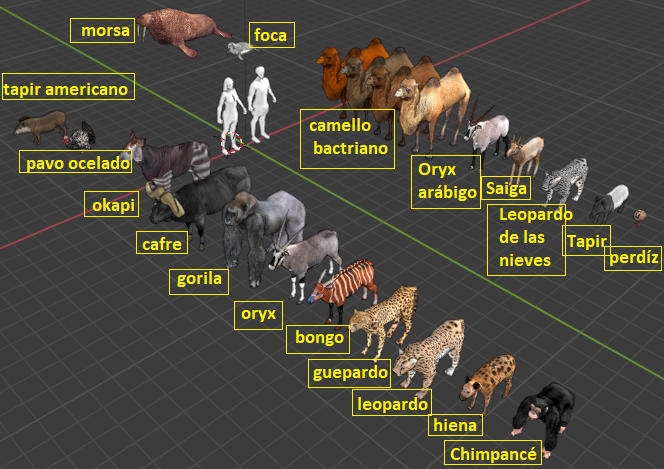The width and height of the screenshot is (664, 469).
Task: Click the 'camello bactriano' label
Action: click(x=347, y=139)
